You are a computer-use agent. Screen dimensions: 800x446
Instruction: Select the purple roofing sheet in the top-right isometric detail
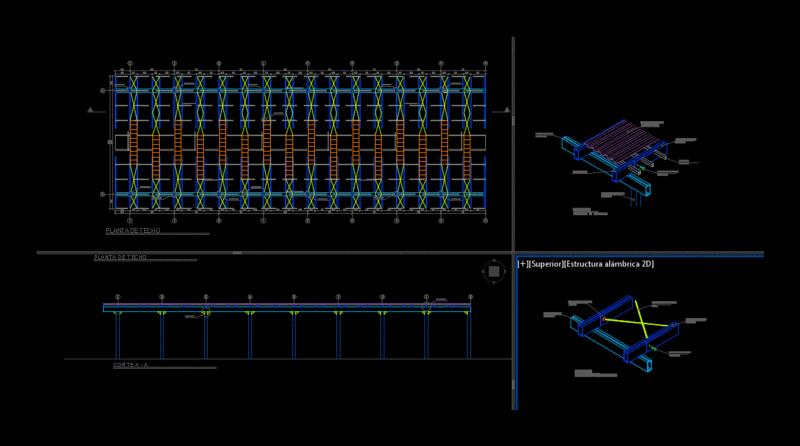click(x=622, y=139)
